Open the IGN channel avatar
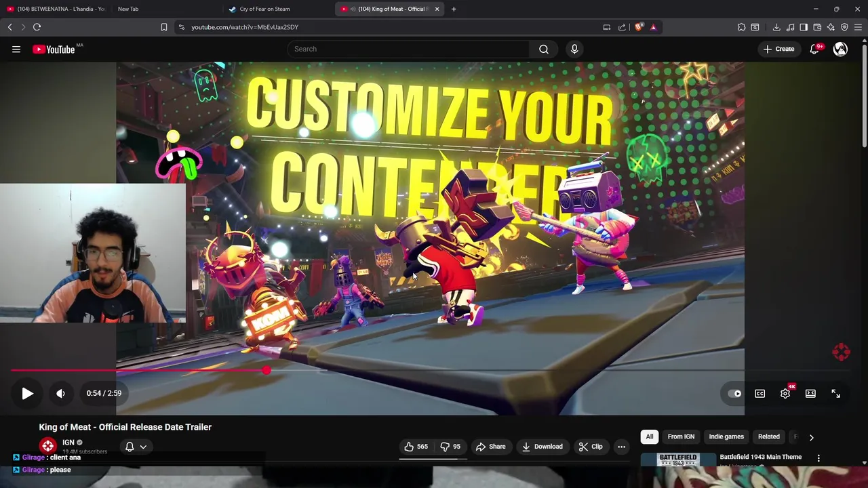This screenshot has height=488, width=868. [x=47, y=446]
